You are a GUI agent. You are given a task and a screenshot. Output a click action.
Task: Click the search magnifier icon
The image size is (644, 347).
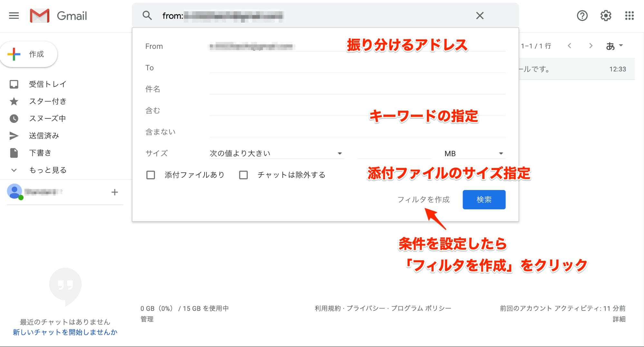pos(147,15)
